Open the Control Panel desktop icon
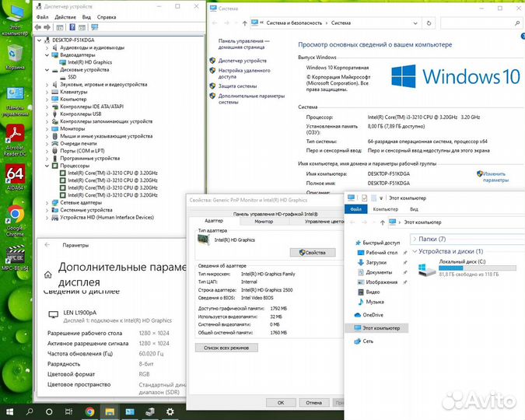 15,101
